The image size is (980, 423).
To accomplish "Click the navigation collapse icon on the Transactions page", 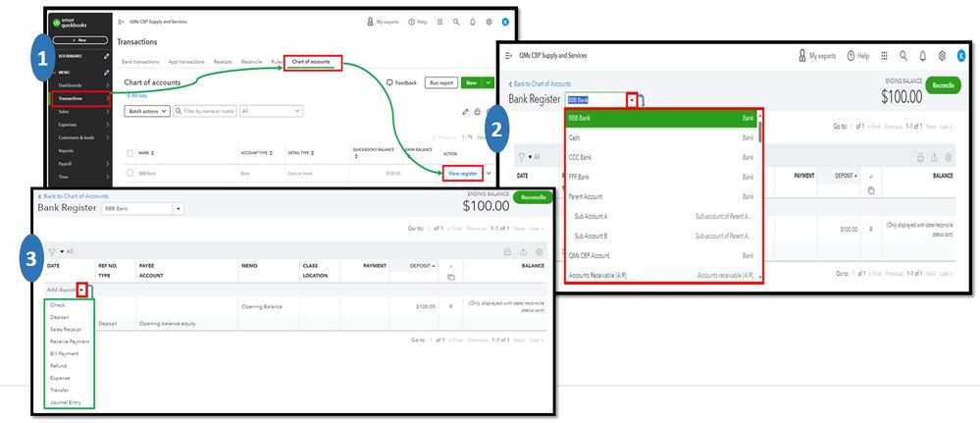I will (121, 22).
